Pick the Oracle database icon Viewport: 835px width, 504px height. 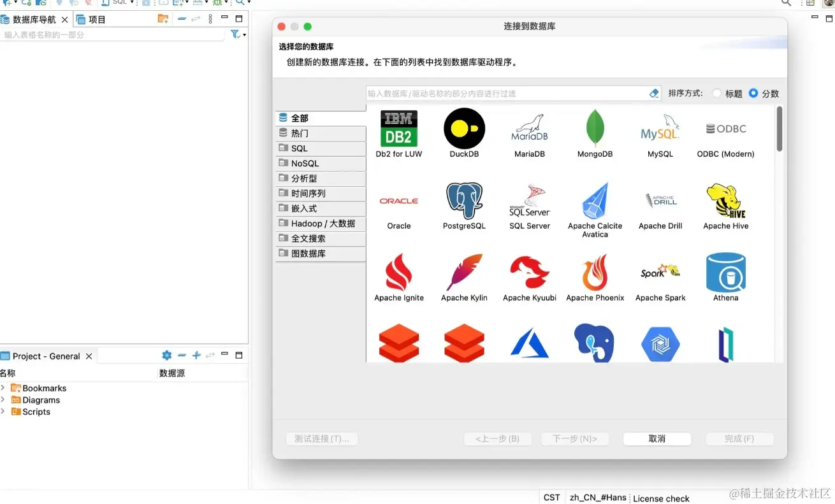pyautogui.click(x=399, y=201)
